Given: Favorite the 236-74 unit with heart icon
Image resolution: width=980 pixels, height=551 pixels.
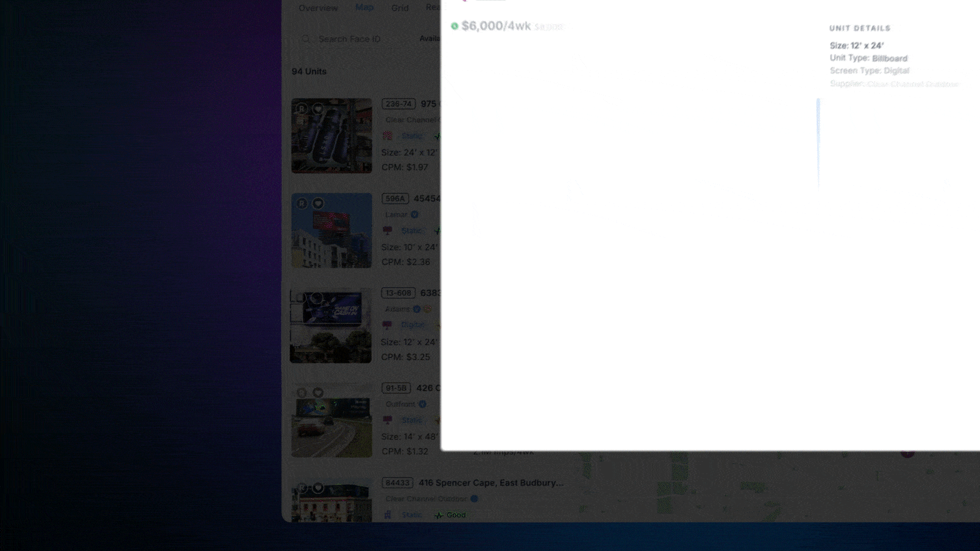Looking at the screenshot, I should click(318, 109).
